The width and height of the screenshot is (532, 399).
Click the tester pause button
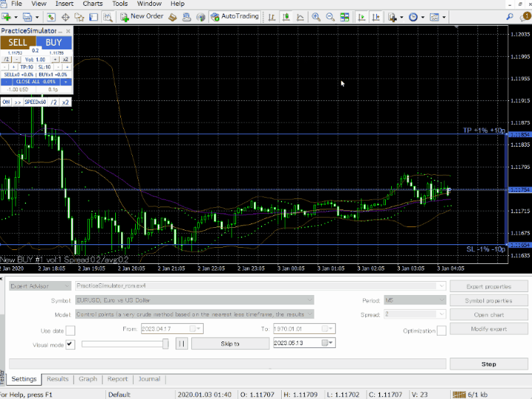[182, 344]
